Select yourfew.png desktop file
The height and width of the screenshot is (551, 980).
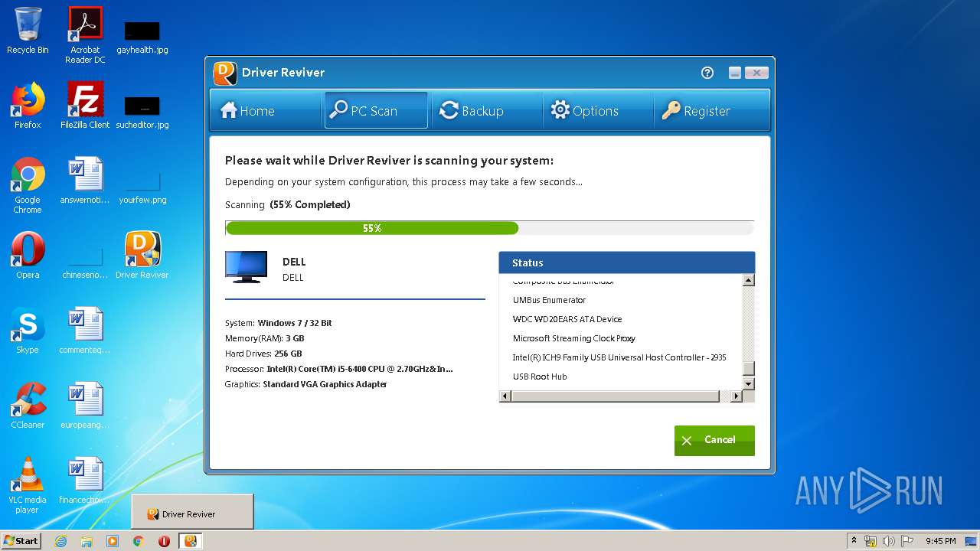point(142,187)
